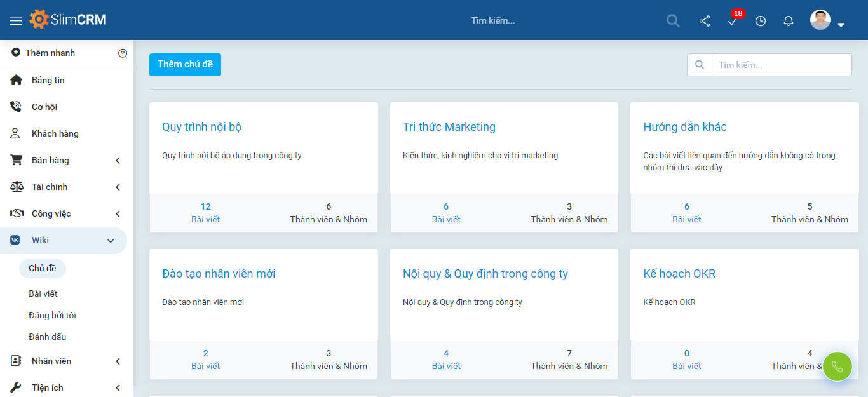Open the share icon in header
The width and height of the screenshot is (868, 397).
(705, 21)
